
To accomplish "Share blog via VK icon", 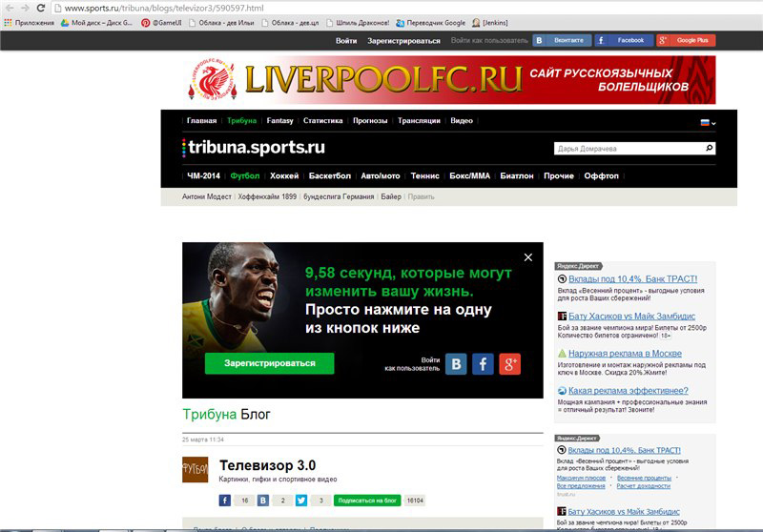I will pyautogui.click(x=263, y=500).
